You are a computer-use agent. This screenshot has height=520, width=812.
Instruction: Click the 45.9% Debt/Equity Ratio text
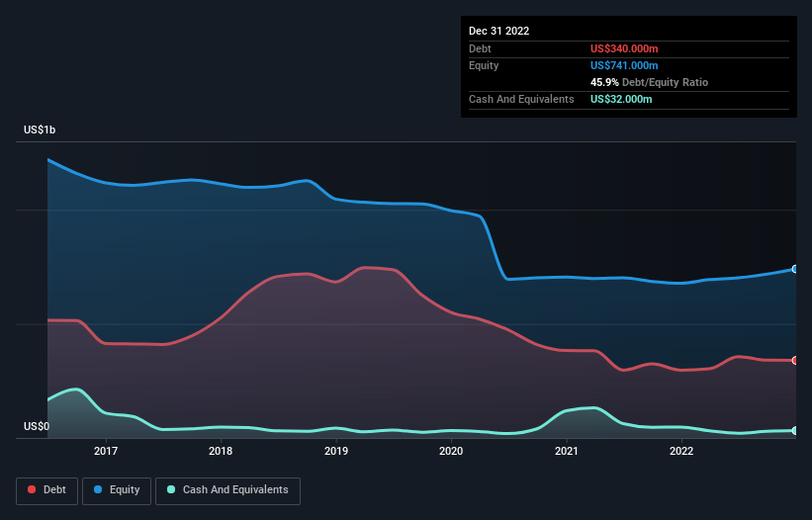(649, 82)
